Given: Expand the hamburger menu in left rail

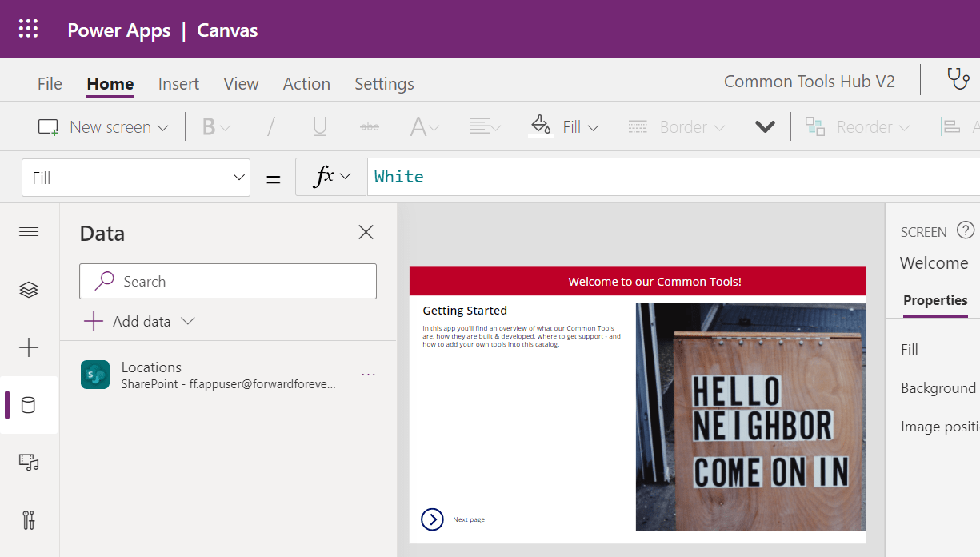Looking at the screenshot, I should (x=29, y=232).
